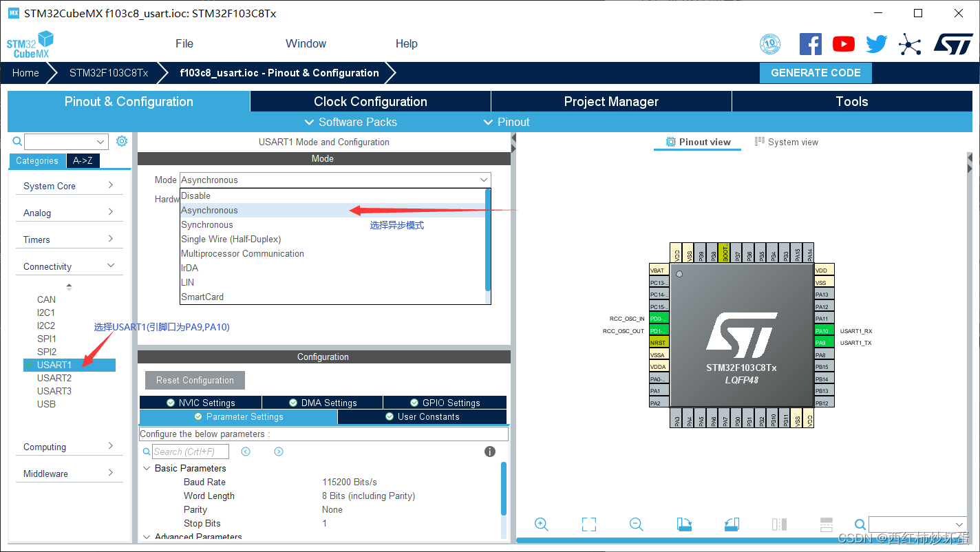Select USART2 in Connectivity list
Screen dimensions: 980x552
point(54,378)
